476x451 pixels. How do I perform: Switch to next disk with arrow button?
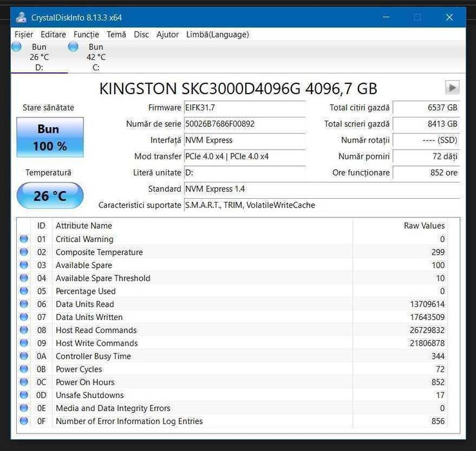tap(452, 88)
